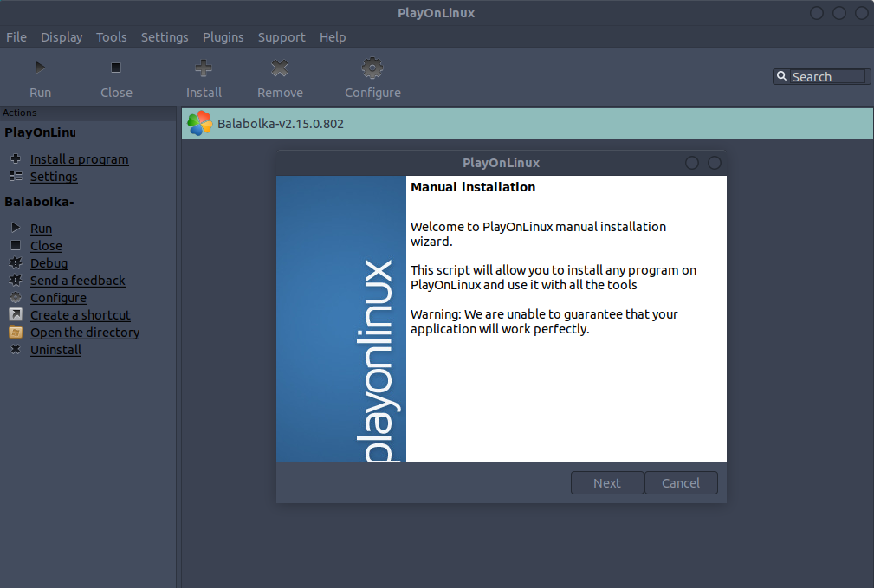Open the Tools menu
The width and height of the screenshot is (874, 588).
111,36
